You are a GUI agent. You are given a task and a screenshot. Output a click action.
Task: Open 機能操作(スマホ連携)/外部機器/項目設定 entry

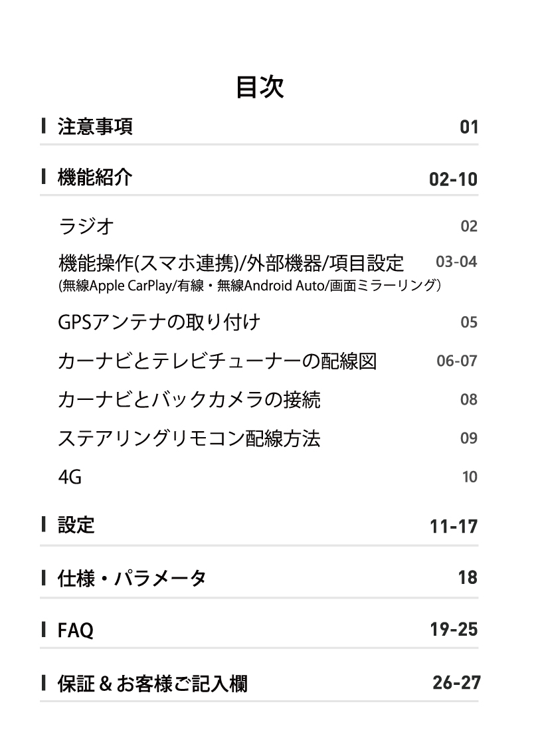tap(231, 264)
